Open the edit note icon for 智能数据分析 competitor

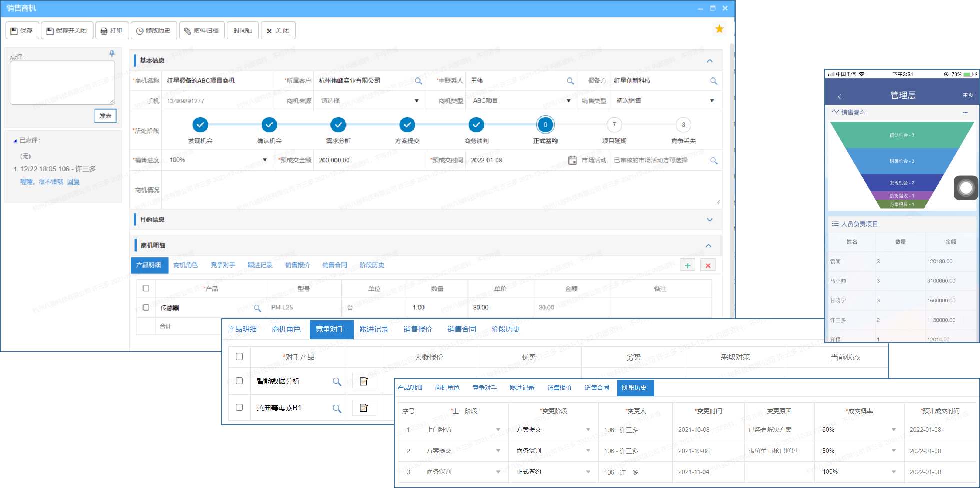click(x=364, y=381)
